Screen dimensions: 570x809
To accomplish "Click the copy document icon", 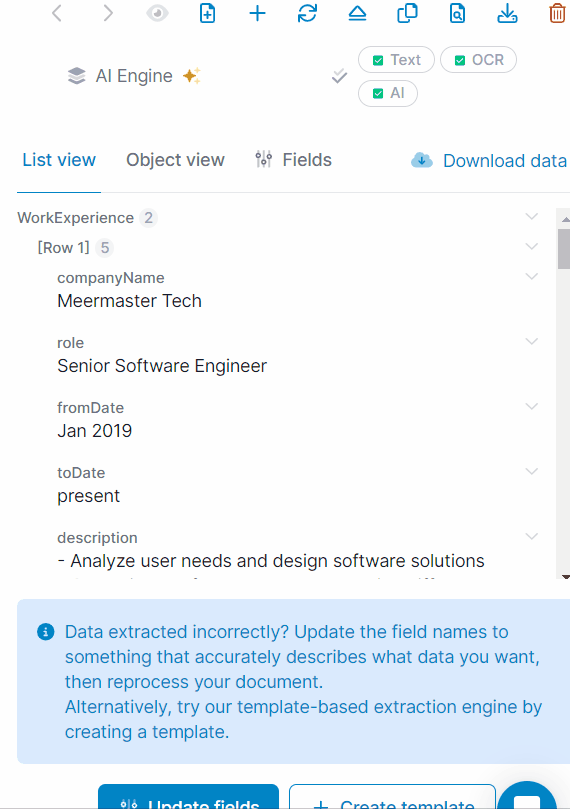I will [x=407, y=13].
